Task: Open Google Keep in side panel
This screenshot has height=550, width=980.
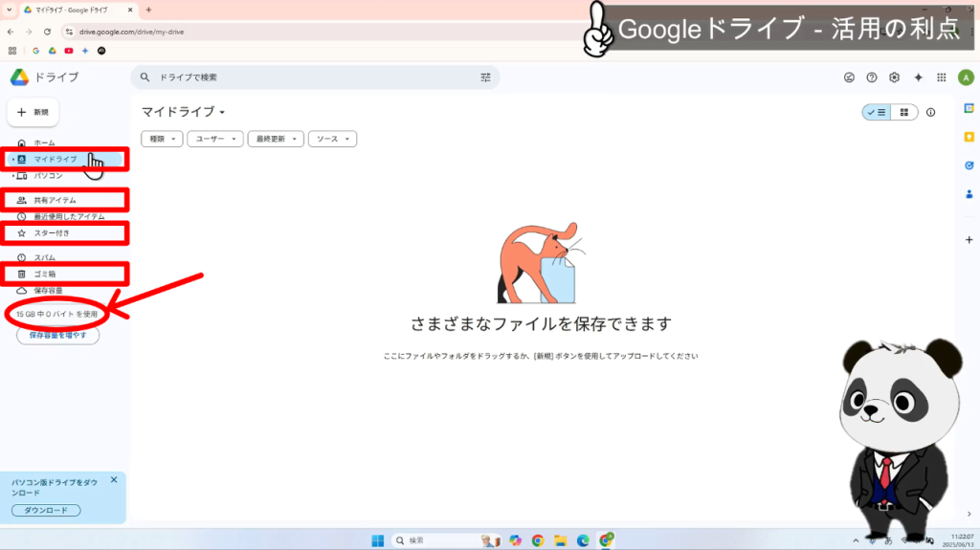Action: tap(969, 137)
